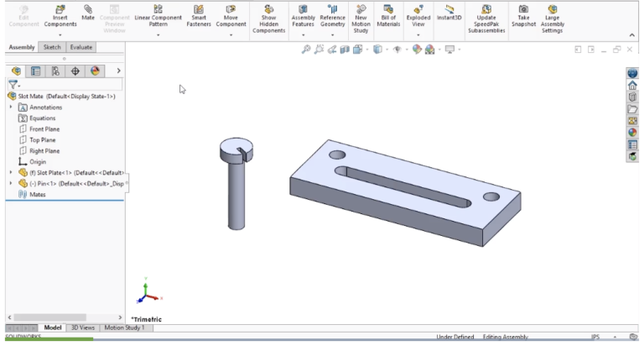
Task: Take Snapshot of the assembly
Action: 523,13
